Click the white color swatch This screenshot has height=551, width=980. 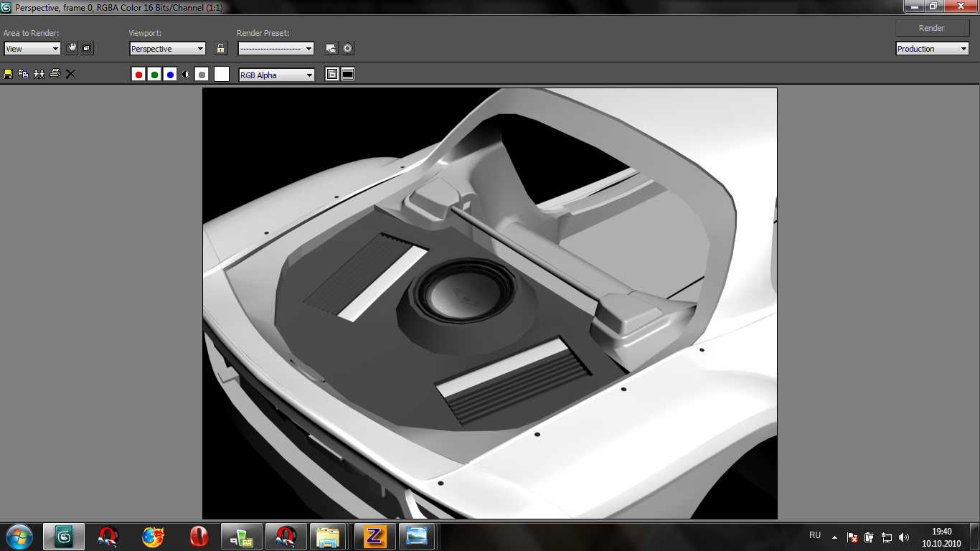click(x=222, y=74)
